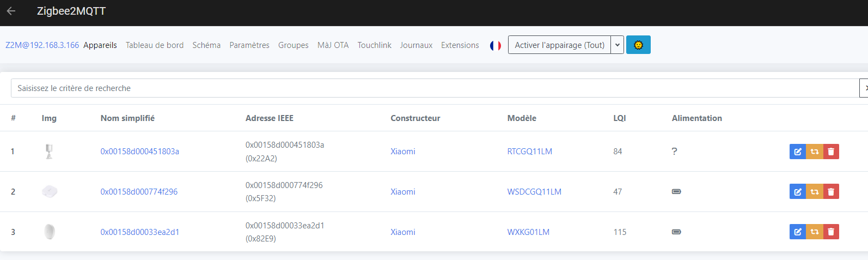Click the French flag language icon
This screenshot has height=260, width=868.
coord(495,46)
